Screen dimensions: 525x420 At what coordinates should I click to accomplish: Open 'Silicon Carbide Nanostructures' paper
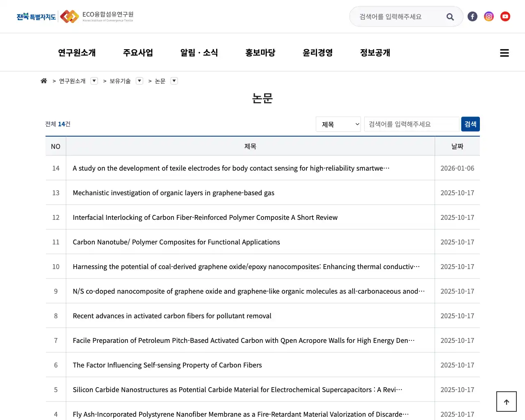click(x=237, y=390)
